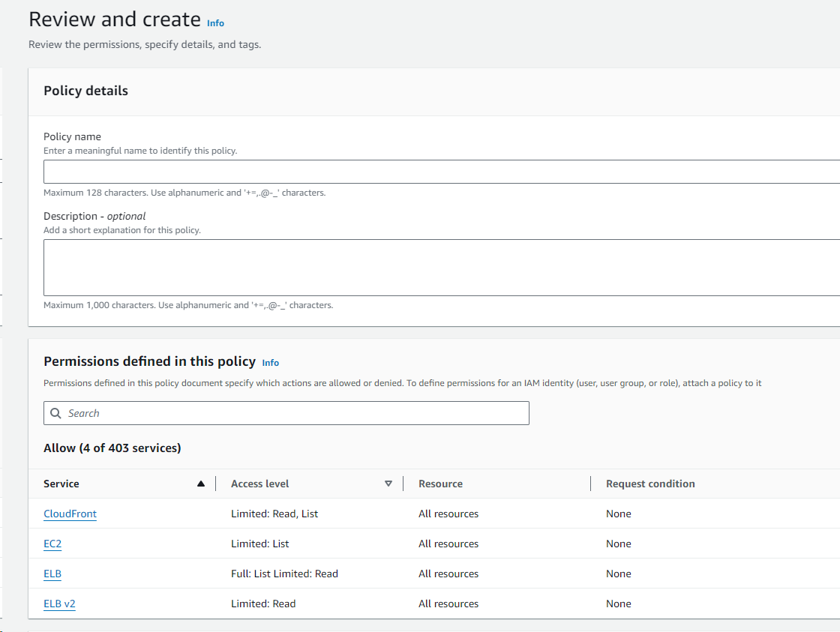Click 'Full: List Limited: Read' in ELB row

[284, 574]
